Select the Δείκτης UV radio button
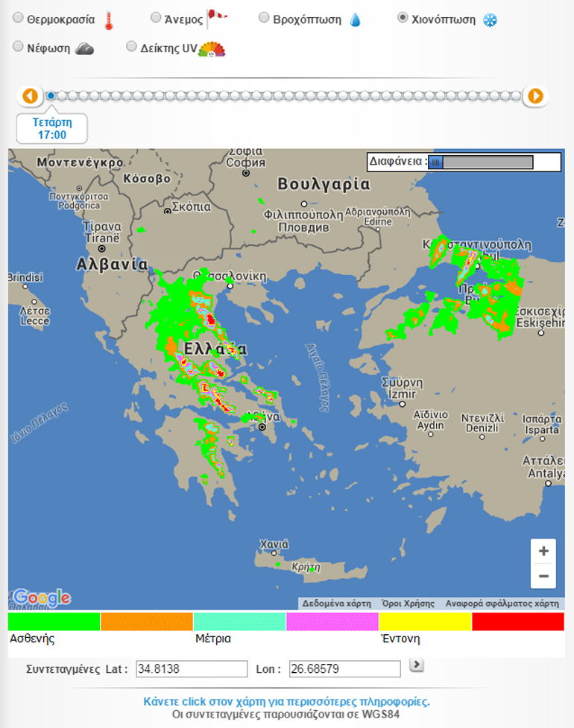 (132, 47)
